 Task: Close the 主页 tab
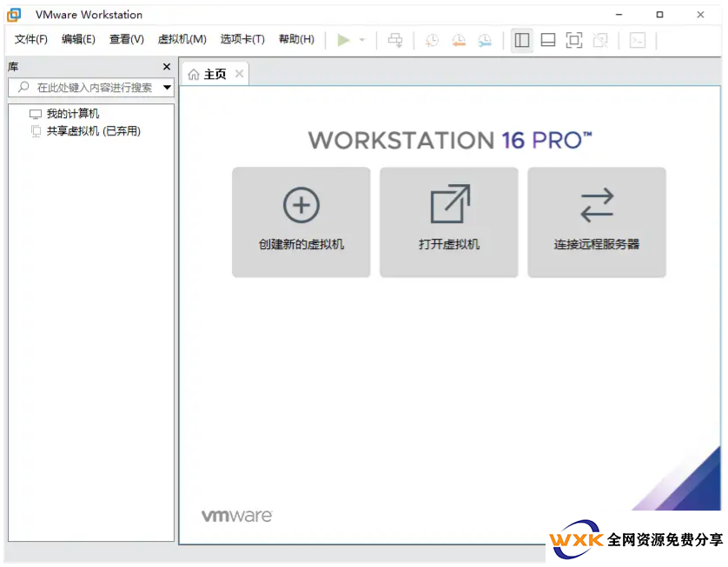pyautogui.click(x=239, y=74)
